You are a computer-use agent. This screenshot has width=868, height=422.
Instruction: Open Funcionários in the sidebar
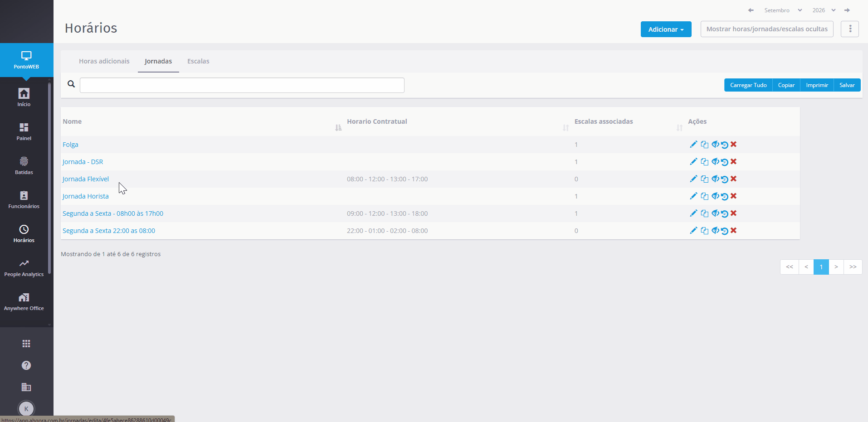tap(24, 199)
